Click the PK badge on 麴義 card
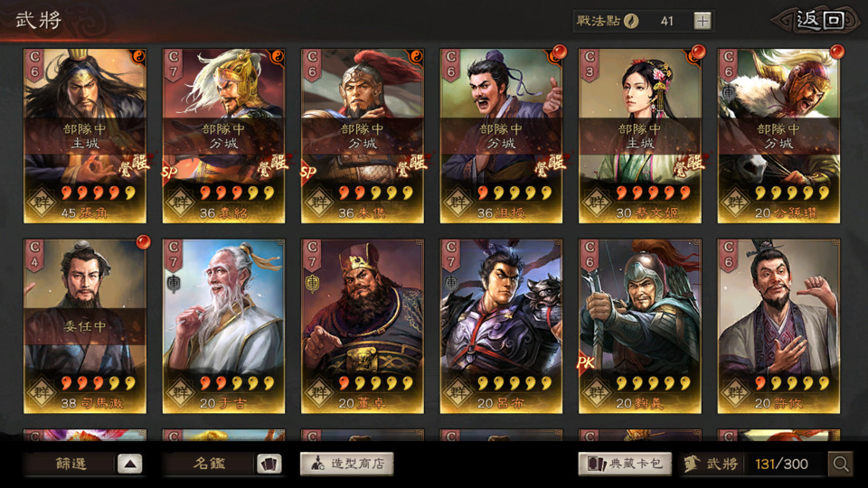Viewport: 868px width, 488px height. click(586, 362)
